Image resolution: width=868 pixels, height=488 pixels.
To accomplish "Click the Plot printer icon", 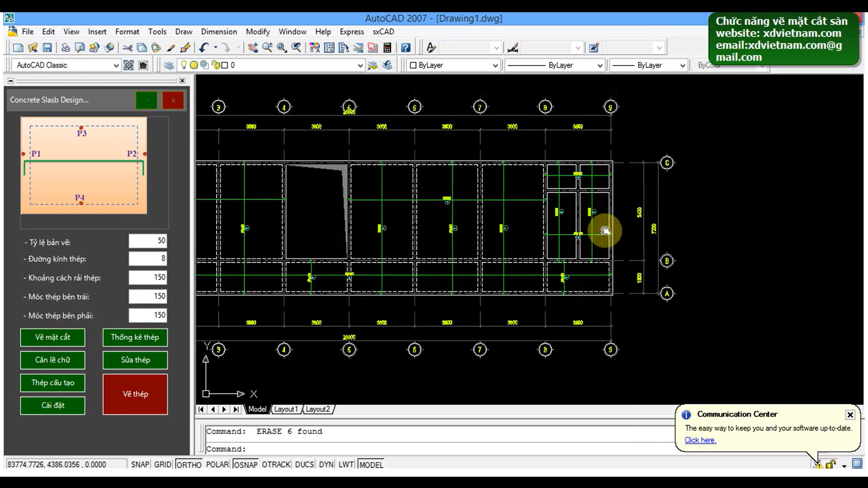I will tap(66, 47).
